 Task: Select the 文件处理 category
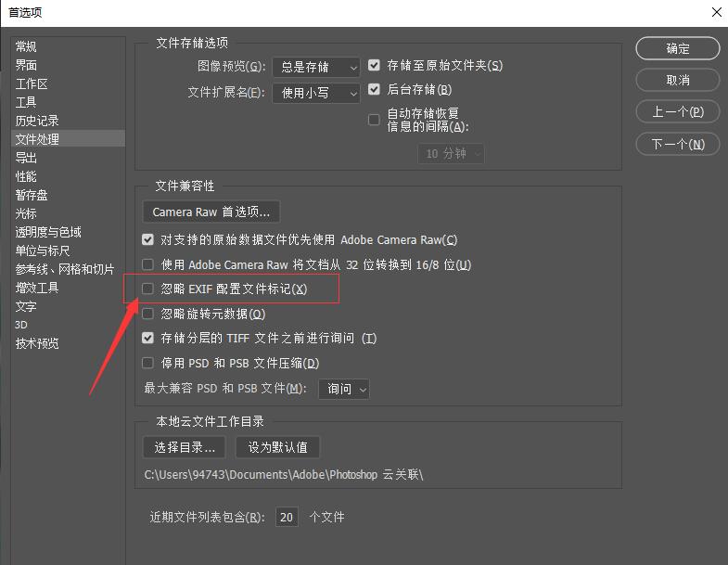click(x=69, y=139)
